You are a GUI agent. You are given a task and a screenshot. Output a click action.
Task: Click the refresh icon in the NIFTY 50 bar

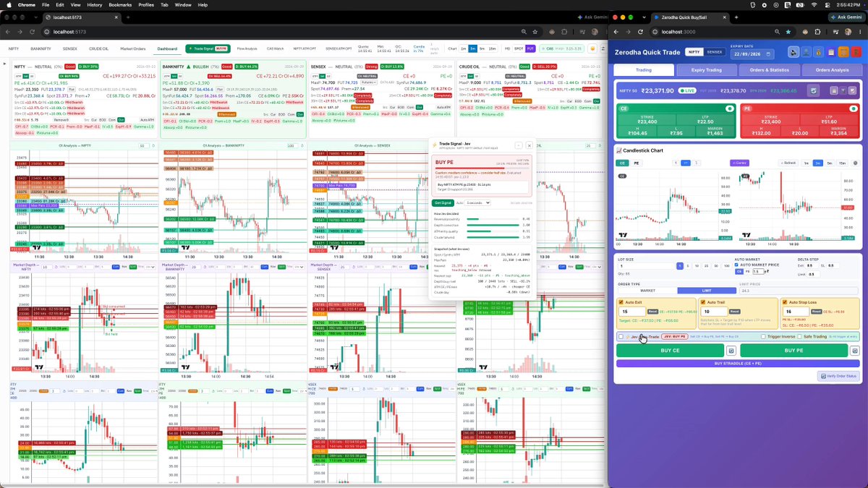(x=814, y=90)
